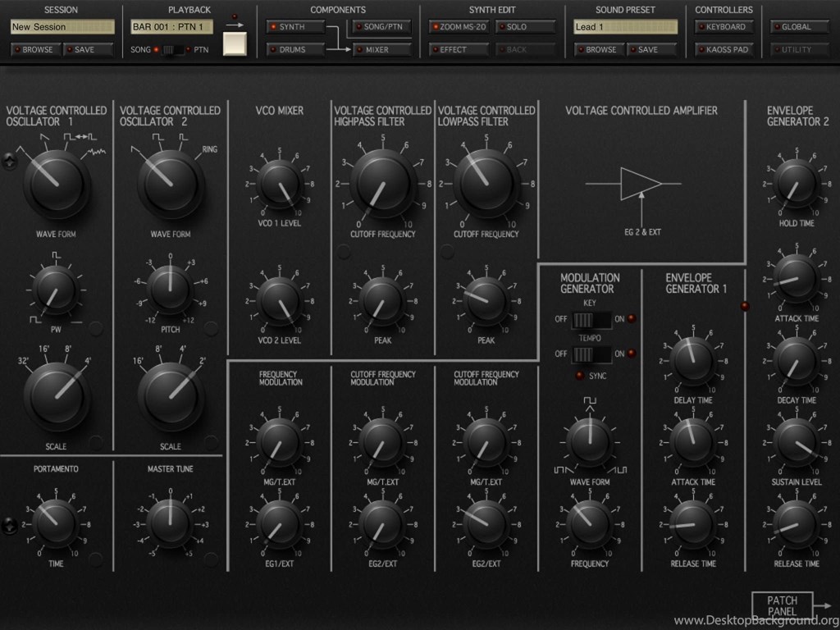840x630 pixels.
Task: Click the VCO 2 PITCH knob
Action: 171,290
